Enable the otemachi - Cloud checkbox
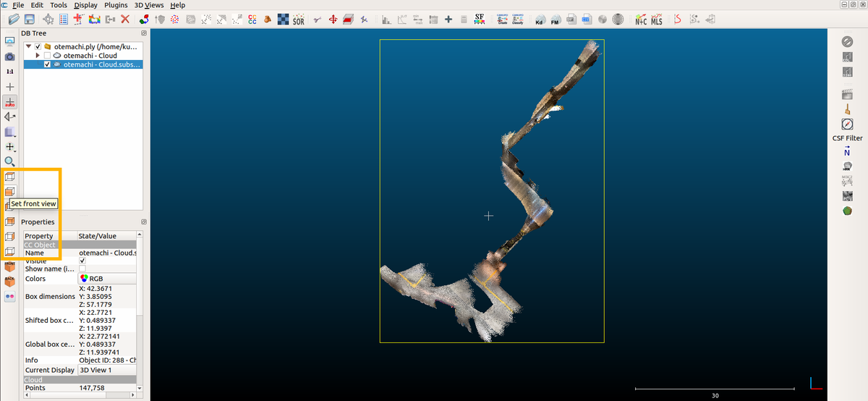This screenshot has width=868, height=401. point(48,56)
